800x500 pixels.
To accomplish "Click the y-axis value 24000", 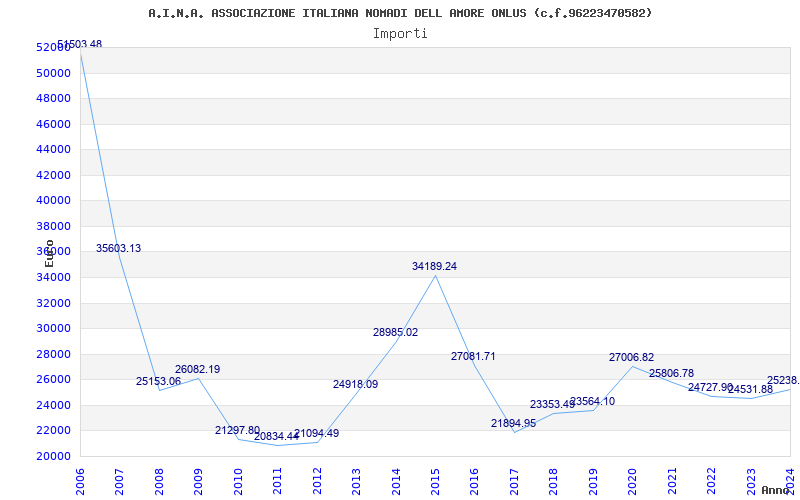I will [x=53, y=405].
